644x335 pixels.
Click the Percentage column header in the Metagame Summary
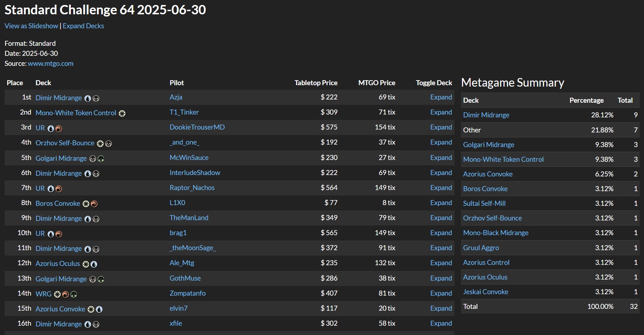tap(586, 101)
